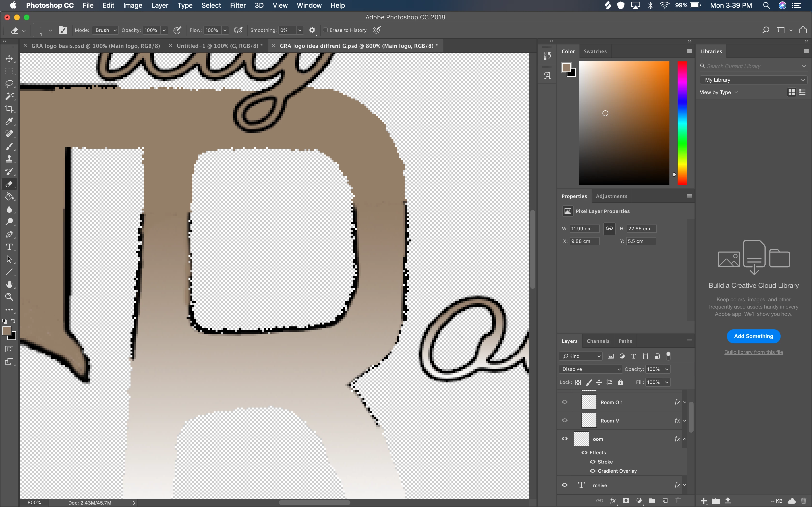812x507 pixels.
Task: Click the Add Something button
Action: pyautogui.click(x=753, y=336)
